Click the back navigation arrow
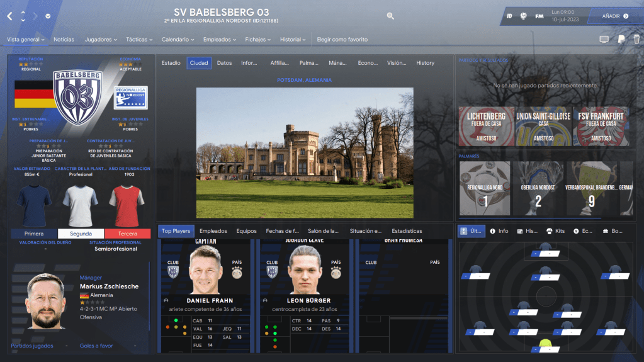 [9, 16]
